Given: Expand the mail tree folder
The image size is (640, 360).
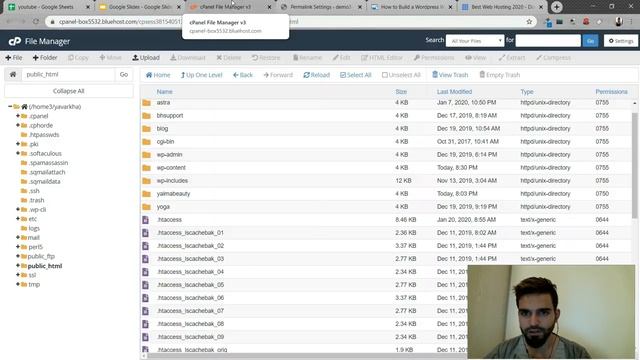Looking at the screenshot, I should (x=18, y=238).
